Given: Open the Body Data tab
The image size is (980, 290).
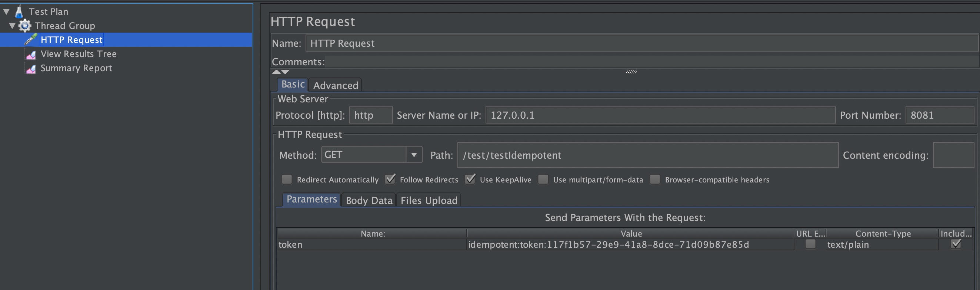Looking at the screenshot, I should (x=369, y=201).
